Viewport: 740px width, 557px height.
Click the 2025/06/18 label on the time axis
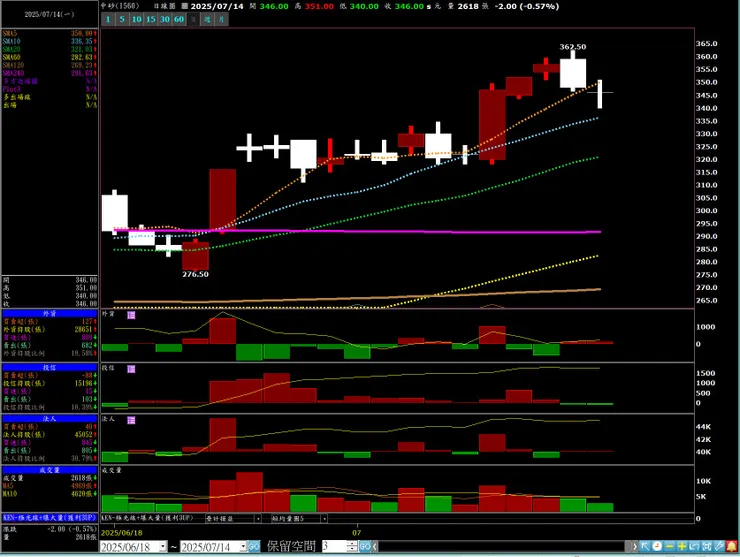pos(122,533)
